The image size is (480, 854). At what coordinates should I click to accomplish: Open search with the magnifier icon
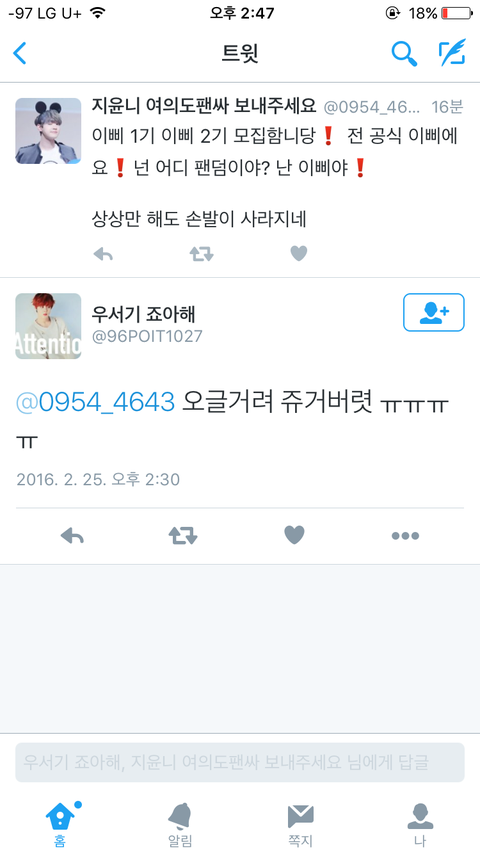(x=404, y=53)
